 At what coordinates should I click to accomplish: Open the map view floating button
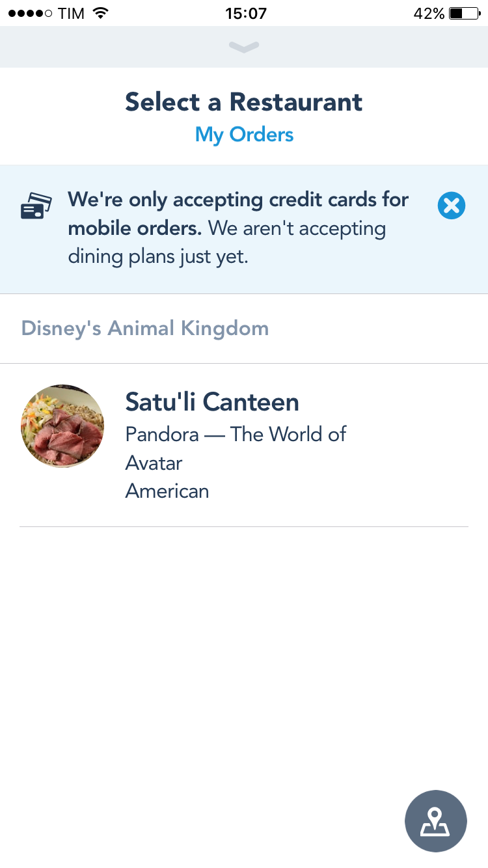[x=435, y=821]
